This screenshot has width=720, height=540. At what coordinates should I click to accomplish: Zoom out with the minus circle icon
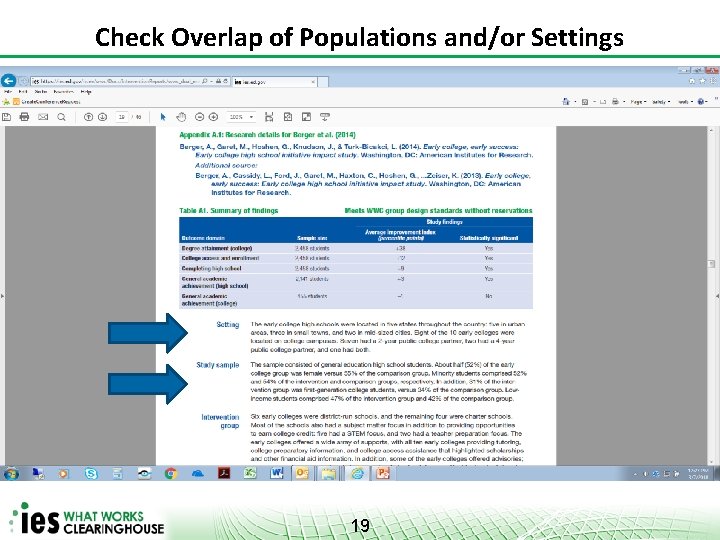click(x=199, y=117)
